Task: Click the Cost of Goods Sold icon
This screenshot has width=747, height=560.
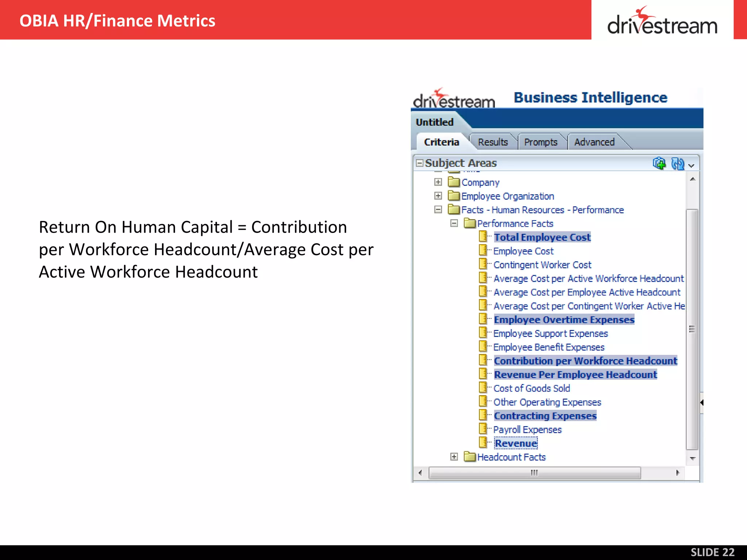Action: tap(483, 388)
